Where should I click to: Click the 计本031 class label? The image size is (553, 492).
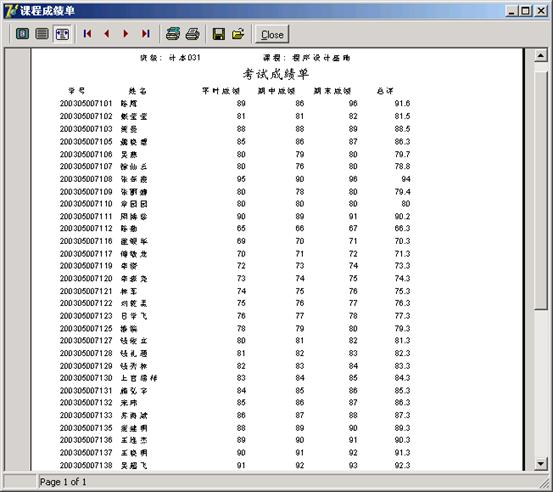point(185,58)
